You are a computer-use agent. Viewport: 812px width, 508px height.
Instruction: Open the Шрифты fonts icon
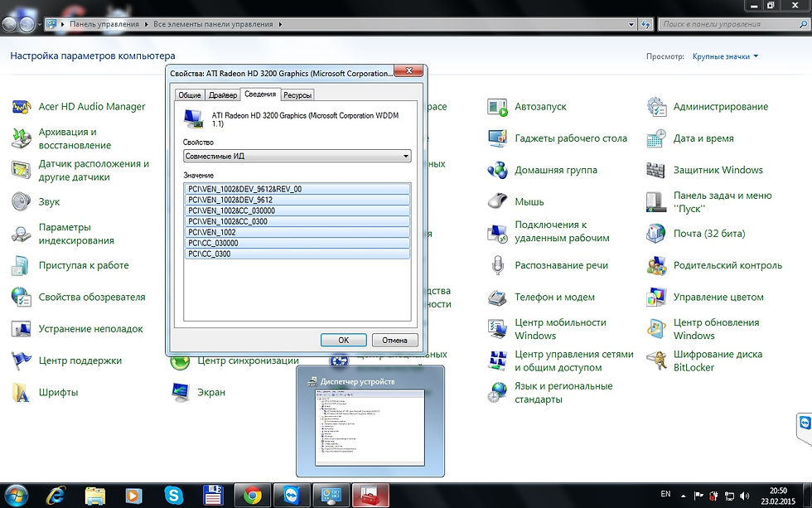pyautogui.click(x=22, y=393)
